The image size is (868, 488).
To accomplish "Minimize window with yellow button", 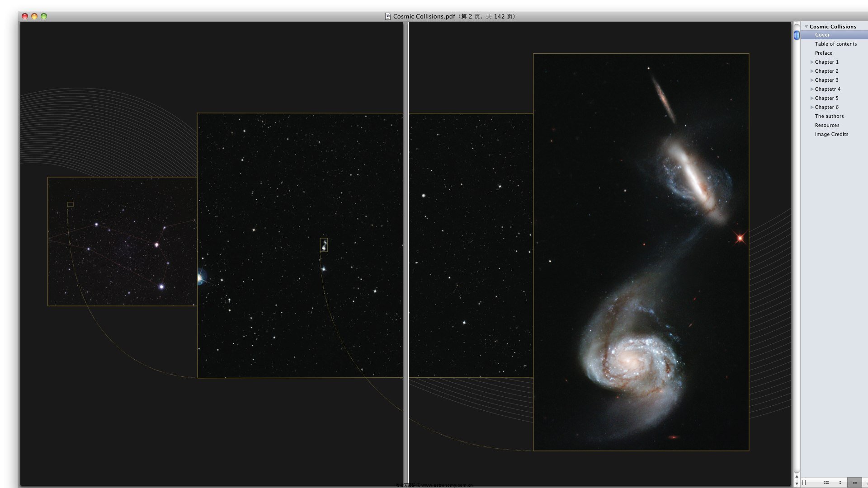I will (34, 16).
